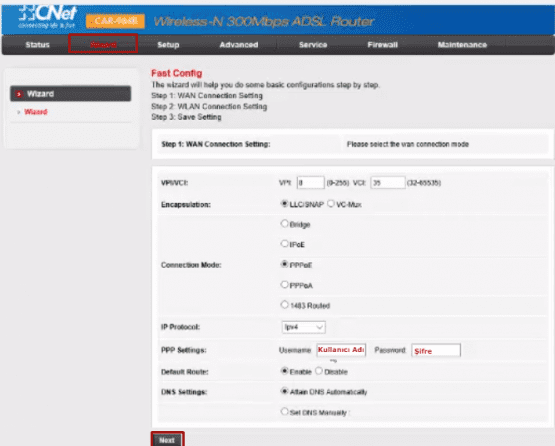
Task: Click the PPP Username field
Action: tap(341, 350)
